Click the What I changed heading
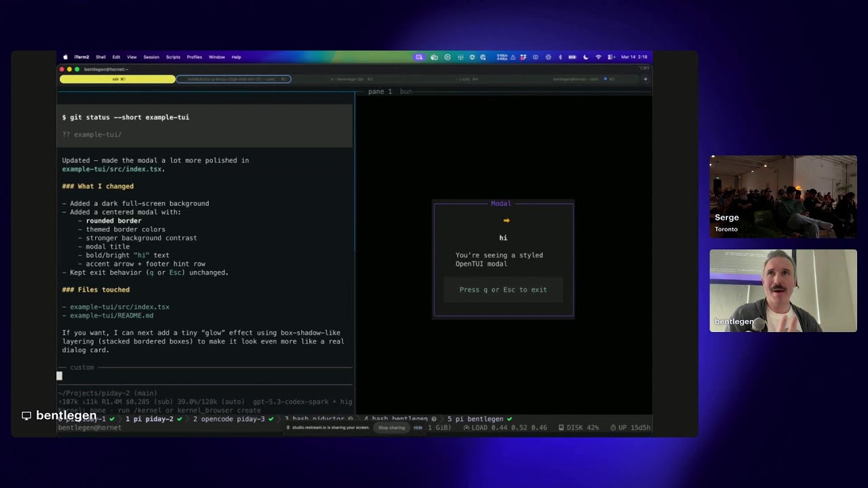Screen dimensions: 868x488 tap(98, 186)
